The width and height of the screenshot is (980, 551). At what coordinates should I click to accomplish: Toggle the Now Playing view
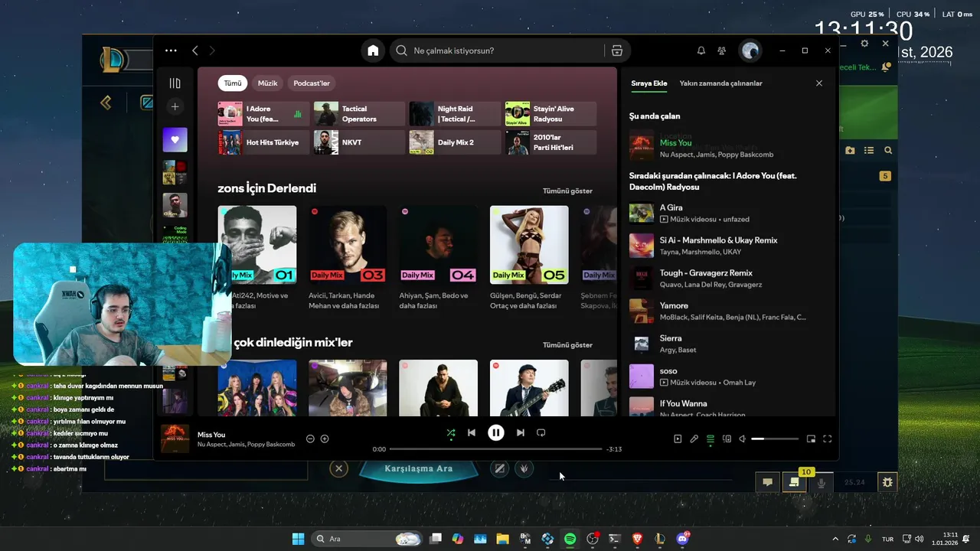[x=678, y=439]
